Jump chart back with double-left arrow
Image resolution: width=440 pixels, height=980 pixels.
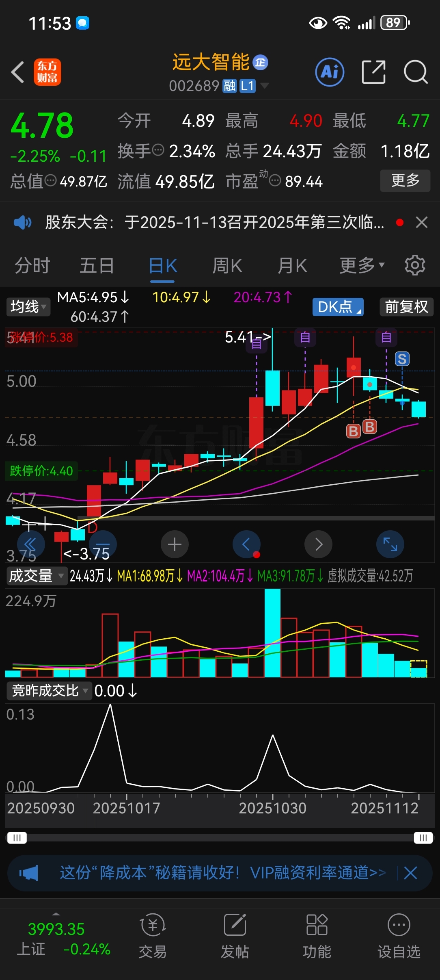[30, 544]
